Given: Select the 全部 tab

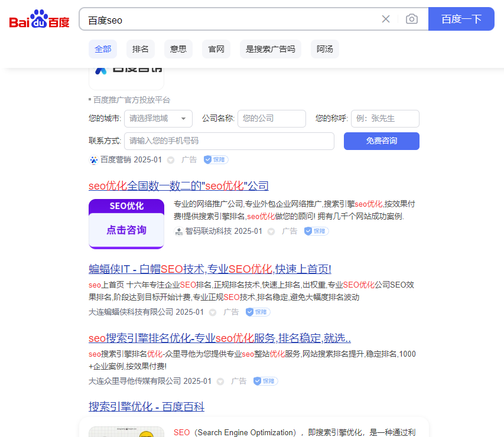Looking at the screenshot, I should click(x=103, y=49).
